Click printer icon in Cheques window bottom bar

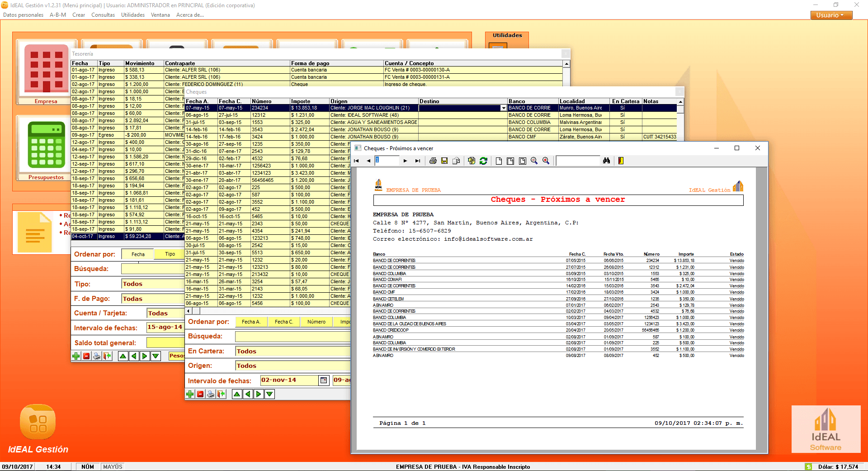tap(211, 394)
